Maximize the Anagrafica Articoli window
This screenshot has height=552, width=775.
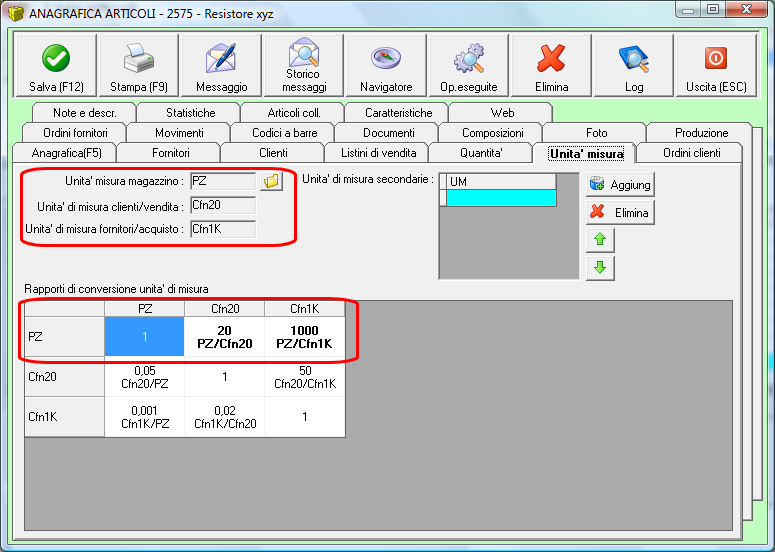(713, 9)
